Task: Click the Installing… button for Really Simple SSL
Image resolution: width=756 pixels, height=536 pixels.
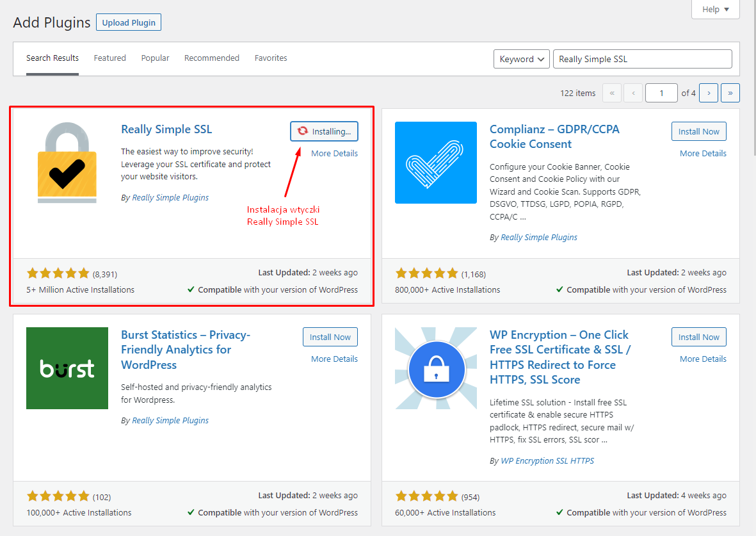Action: [x=324, y=131]
